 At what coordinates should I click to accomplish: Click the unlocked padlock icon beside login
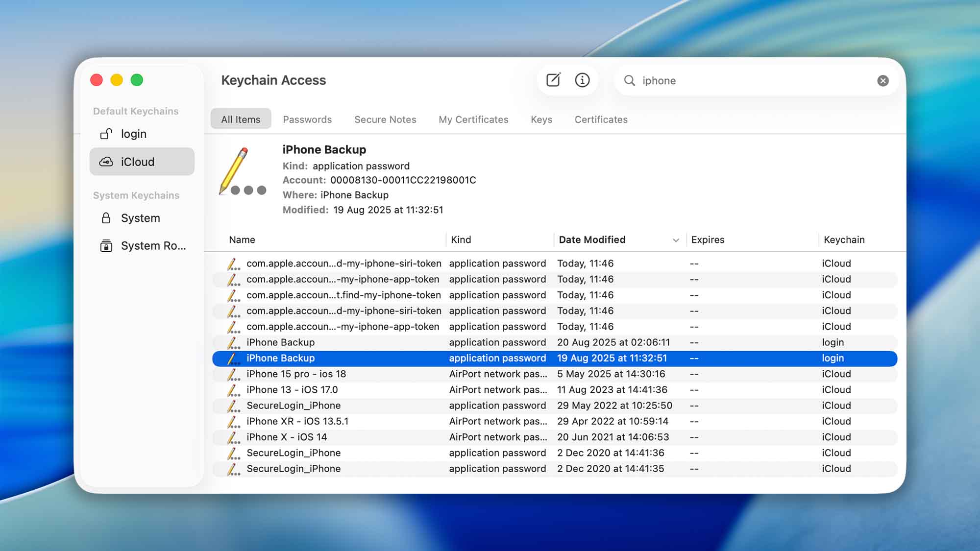[x=106, y=134]
